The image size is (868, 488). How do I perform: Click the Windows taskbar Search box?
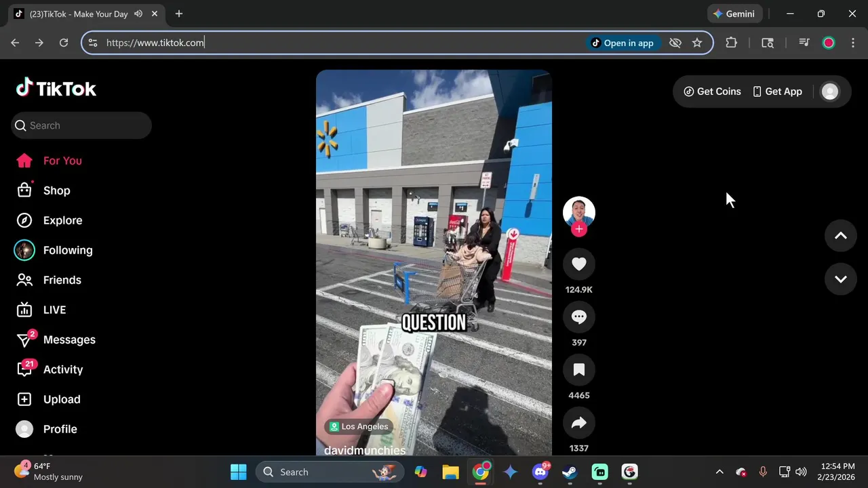click(330, 472)
